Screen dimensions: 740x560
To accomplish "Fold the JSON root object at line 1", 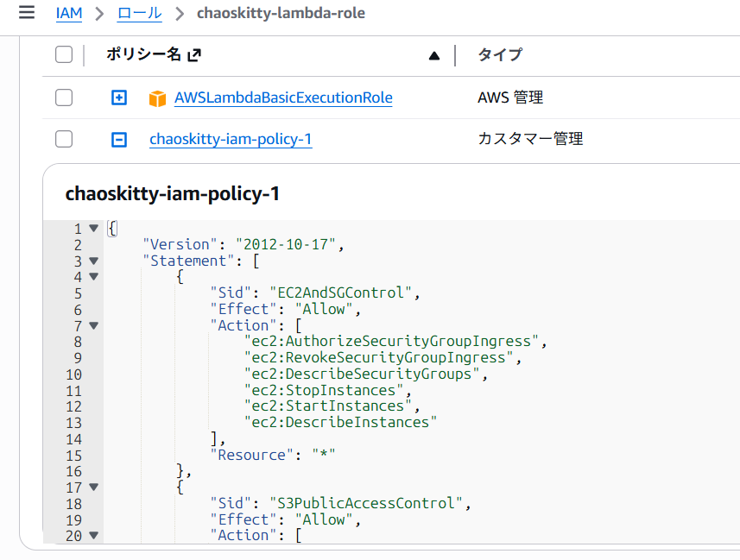I will 94,229.
